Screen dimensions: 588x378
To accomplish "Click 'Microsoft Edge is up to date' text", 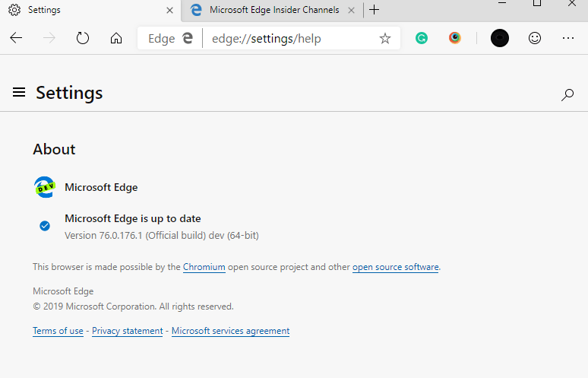I will (133, 218).
